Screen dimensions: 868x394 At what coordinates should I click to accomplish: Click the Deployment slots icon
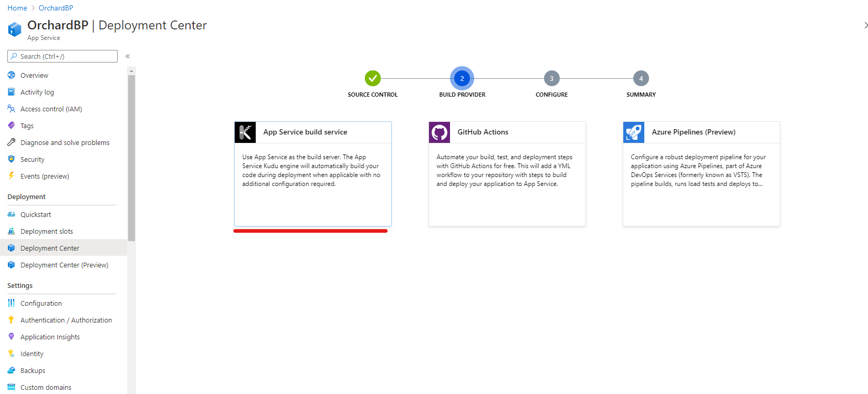pyautogui.click(x=11, y=231)
